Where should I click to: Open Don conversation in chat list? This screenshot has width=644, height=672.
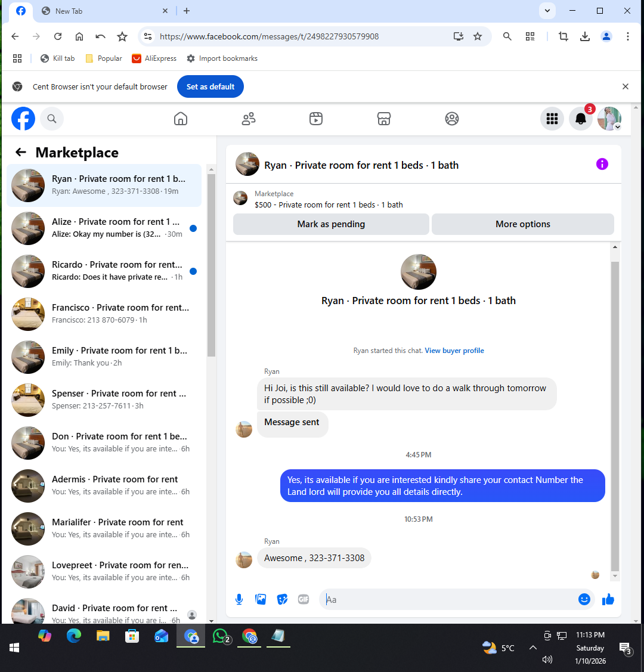pos(104,442)
